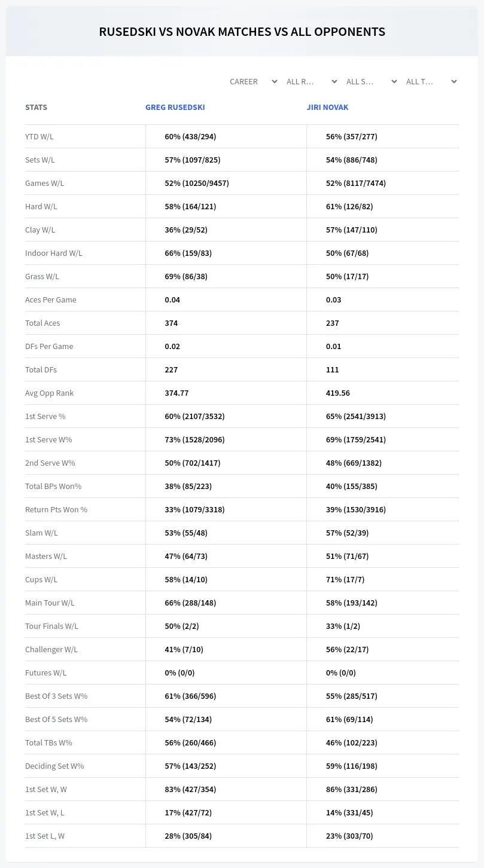This screenshot has width=484, height=868.
Task: Select the Return Pts Won % label
Action: point(56,509)
